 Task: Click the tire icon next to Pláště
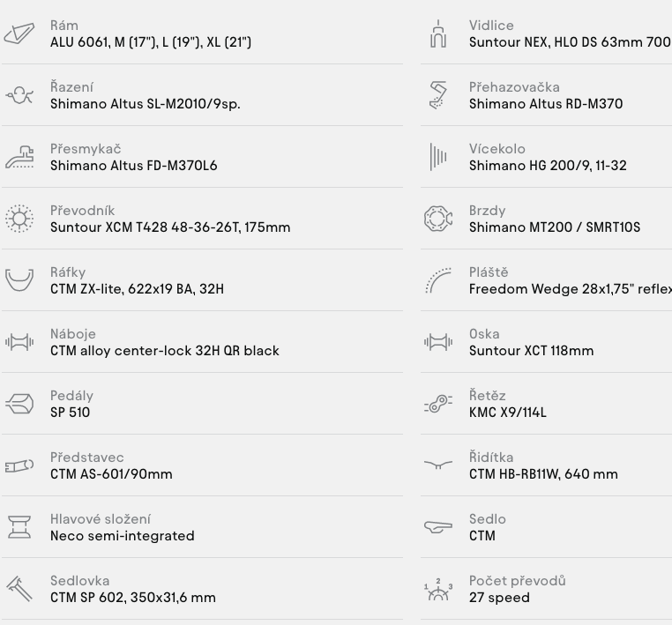tap(437, 280)
